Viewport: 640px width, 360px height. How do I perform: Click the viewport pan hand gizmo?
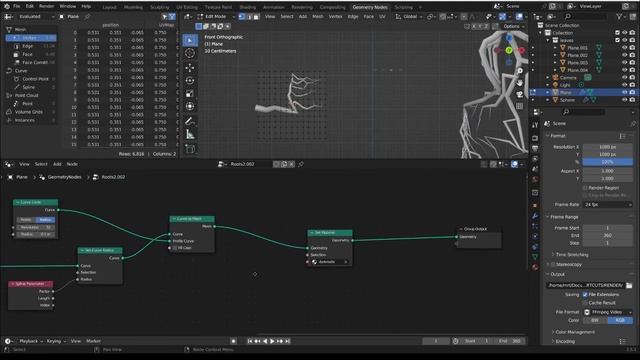[520, 83]
